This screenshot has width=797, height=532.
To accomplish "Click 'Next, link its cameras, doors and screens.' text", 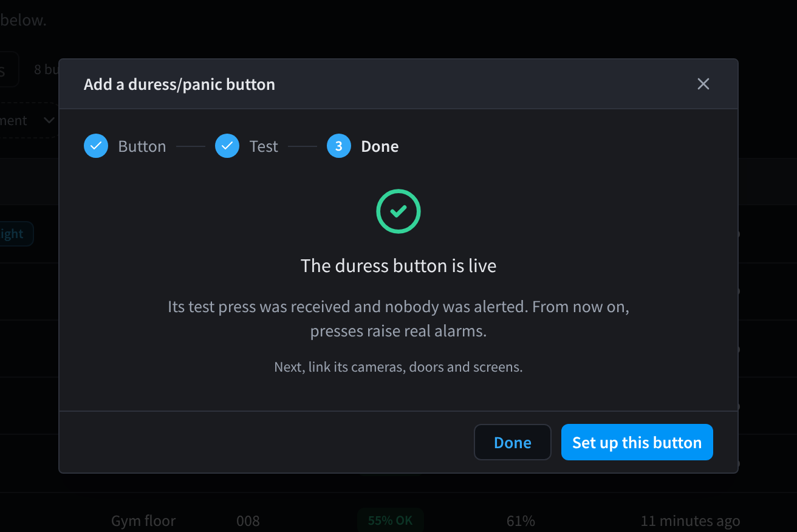I will click(x=398, y=367).
